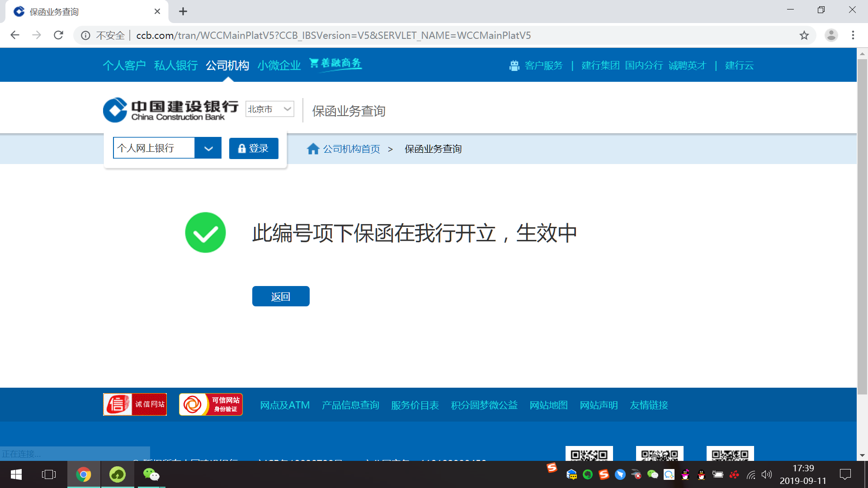Open the 网点及ATM footer link

[285, 405]
